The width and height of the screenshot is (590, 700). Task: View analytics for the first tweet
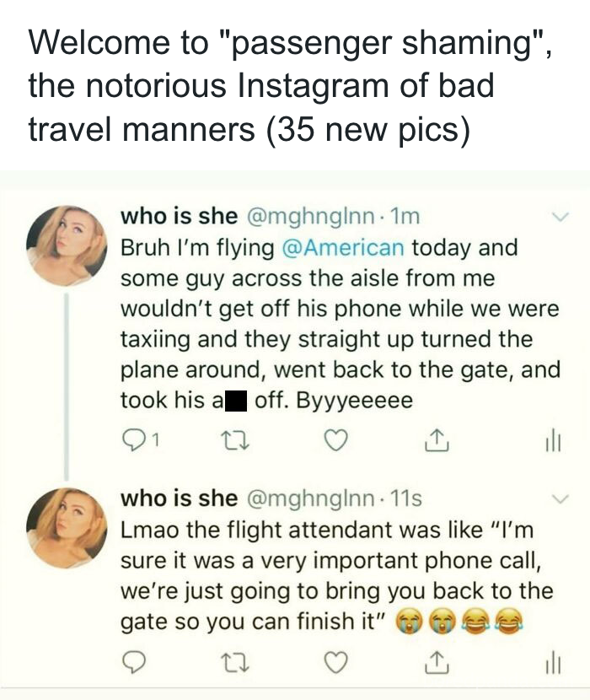[554, 442]
